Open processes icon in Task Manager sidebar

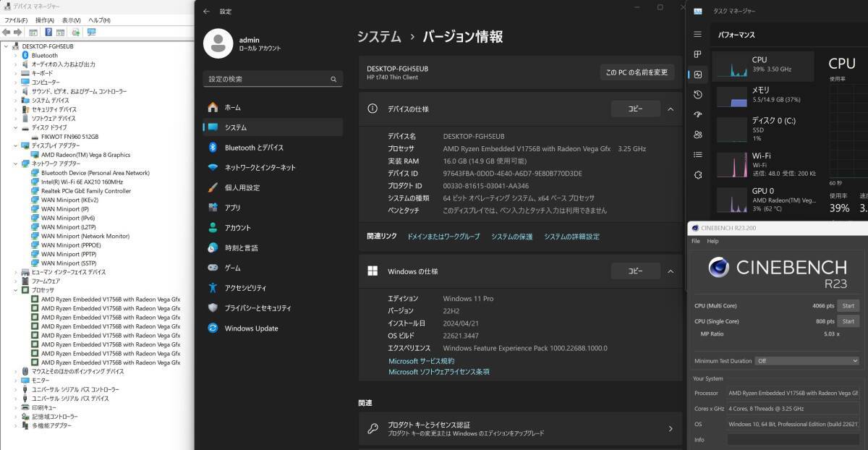coord(697,54)
